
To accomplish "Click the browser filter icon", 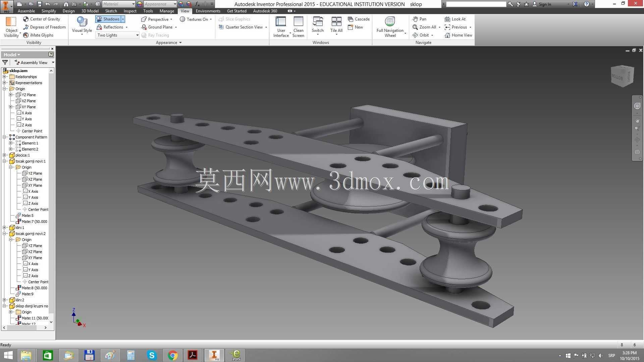I will coord(5,63).
